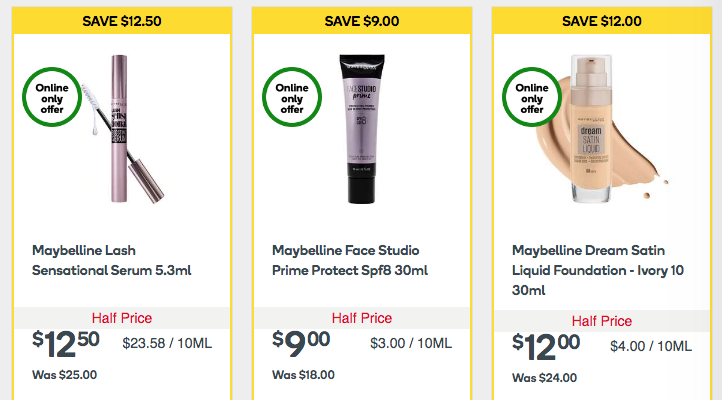Viewport: 722px width, 400px height.
Task: Click the SAVE $12.50 banner
Action: [122, 21]
